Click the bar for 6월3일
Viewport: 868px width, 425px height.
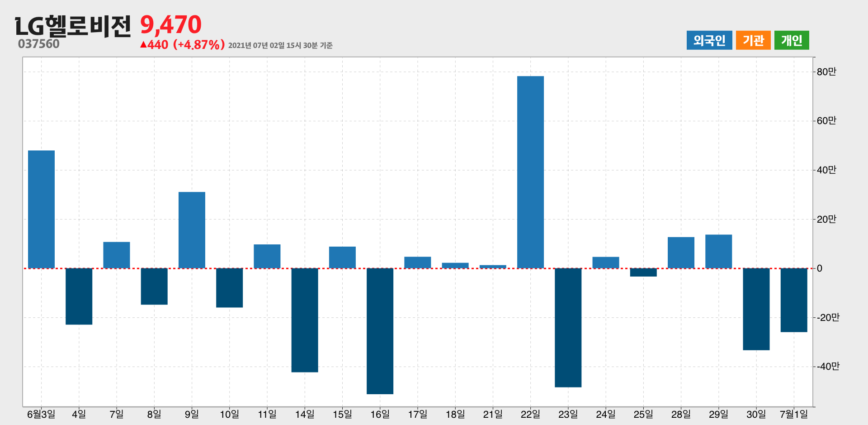41,210
